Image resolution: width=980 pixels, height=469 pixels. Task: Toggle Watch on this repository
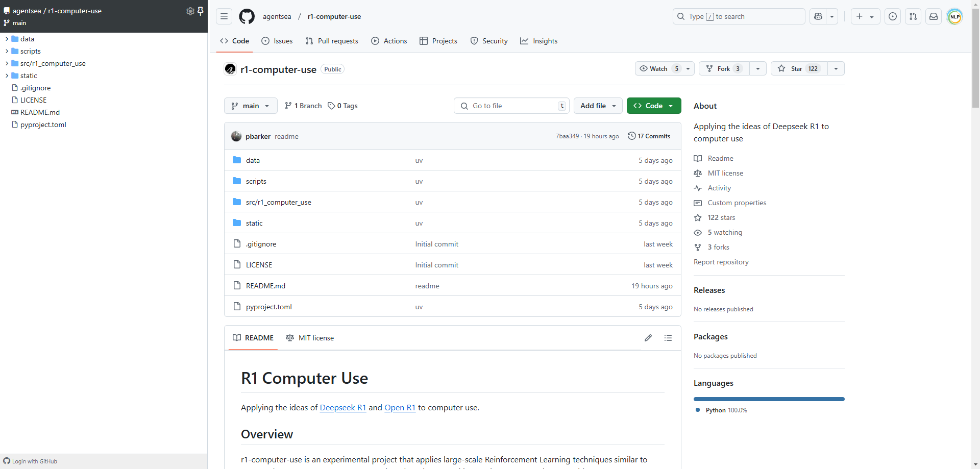tap(658, 68)
